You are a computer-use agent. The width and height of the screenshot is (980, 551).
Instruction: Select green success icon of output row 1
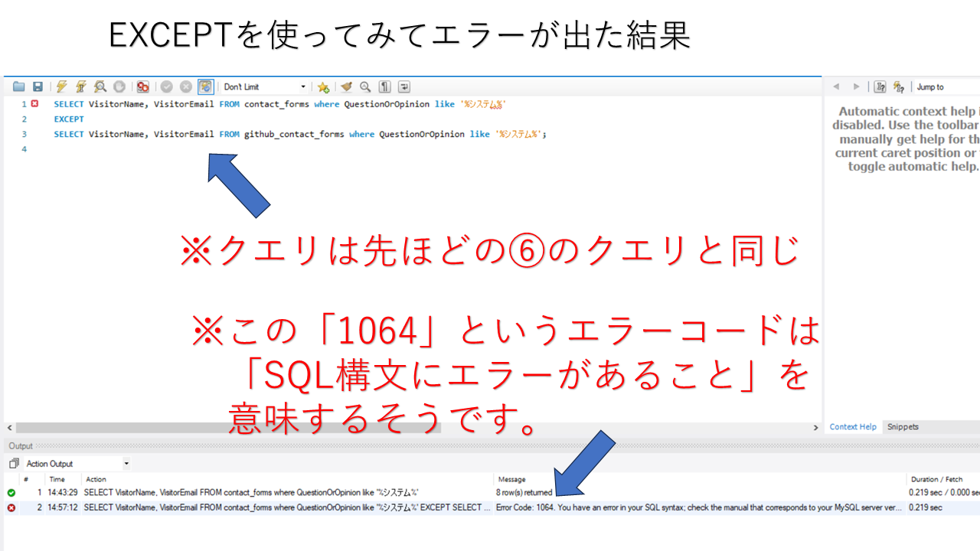[11, 493]
